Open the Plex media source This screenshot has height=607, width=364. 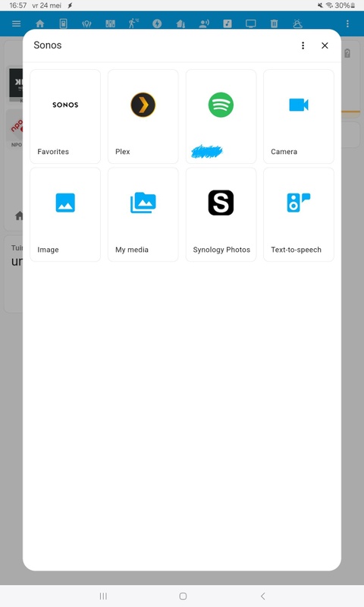(x=143, y=117)
